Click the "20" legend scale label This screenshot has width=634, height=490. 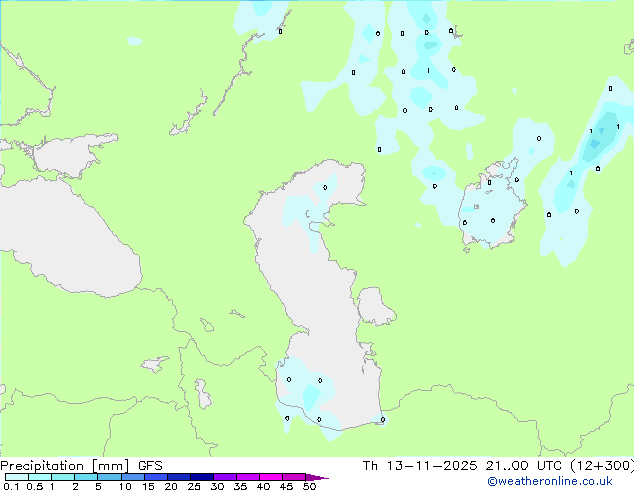(171, 486)
